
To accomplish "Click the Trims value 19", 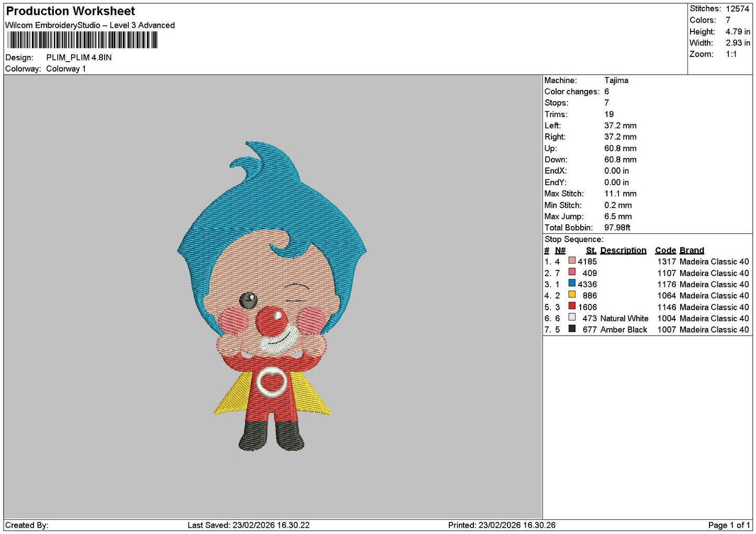I will click(609, 115).
